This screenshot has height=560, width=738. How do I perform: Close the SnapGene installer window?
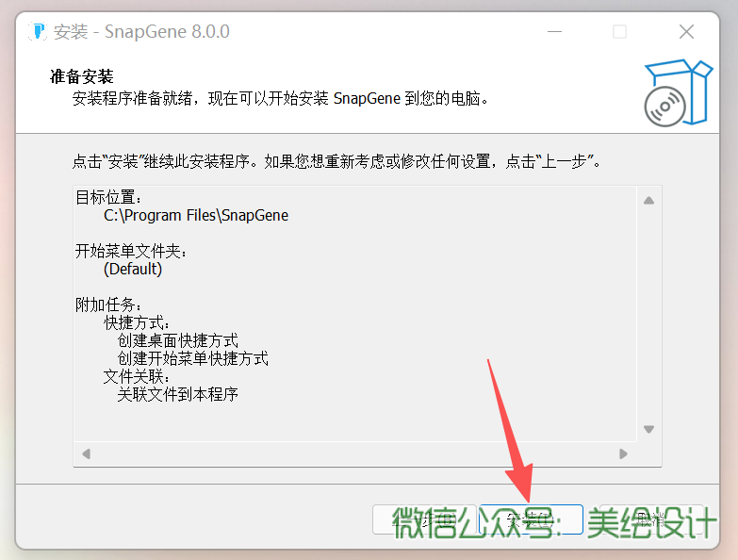pyautogui.click(x=686, y=32)
